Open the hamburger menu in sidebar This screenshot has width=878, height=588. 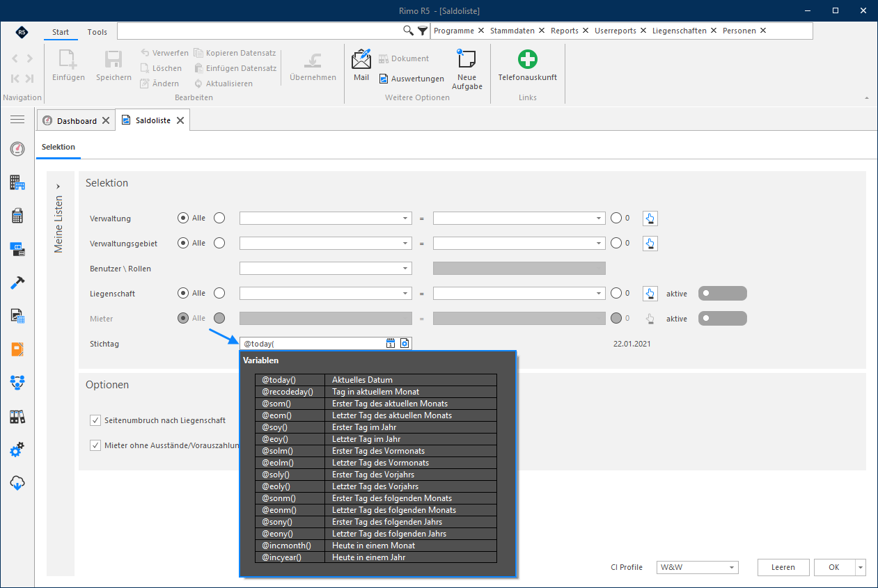coord(17,120)
